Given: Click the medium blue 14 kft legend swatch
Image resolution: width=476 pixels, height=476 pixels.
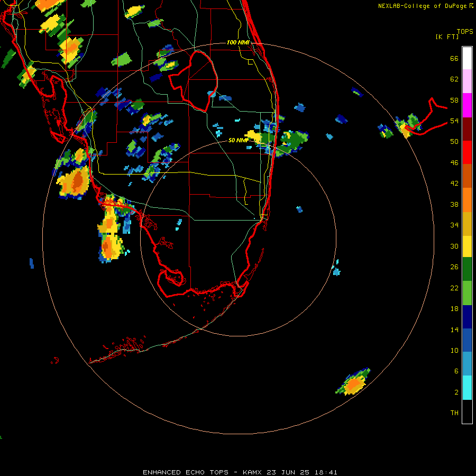Looking at the screenshot, I should (x=467, y=340).
